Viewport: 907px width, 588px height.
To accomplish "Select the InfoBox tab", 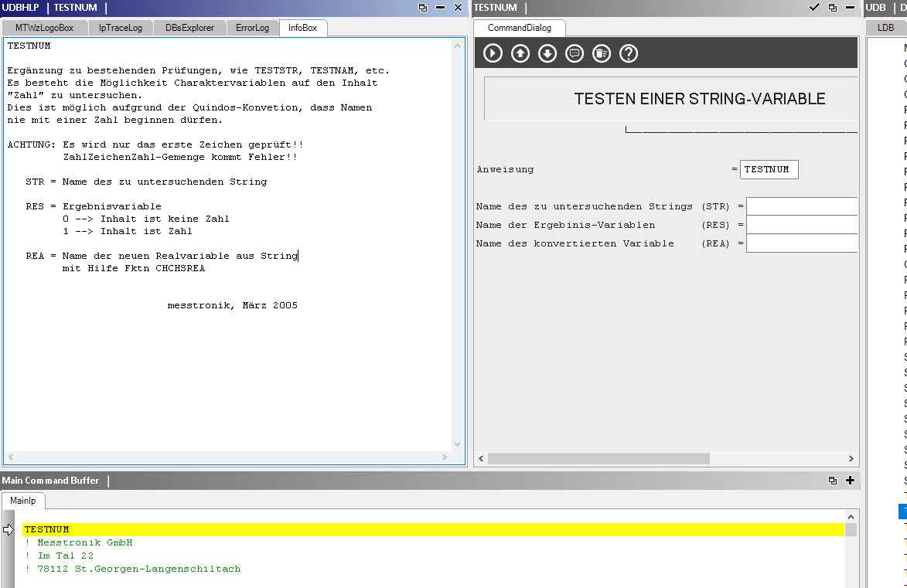I will click(302, 28).
